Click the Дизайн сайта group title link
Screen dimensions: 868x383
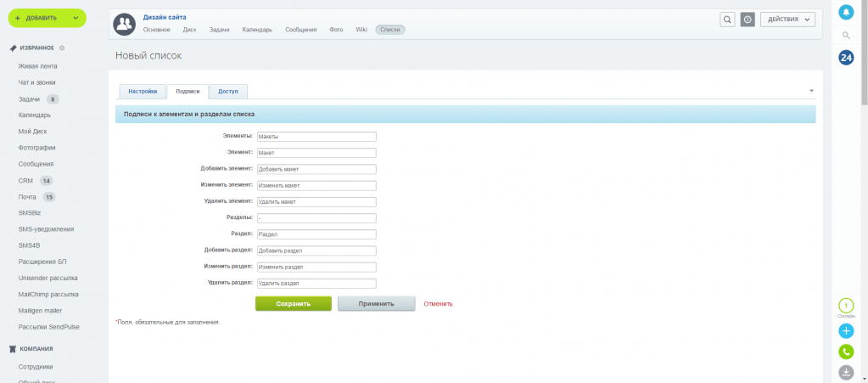tap(165, 17)
